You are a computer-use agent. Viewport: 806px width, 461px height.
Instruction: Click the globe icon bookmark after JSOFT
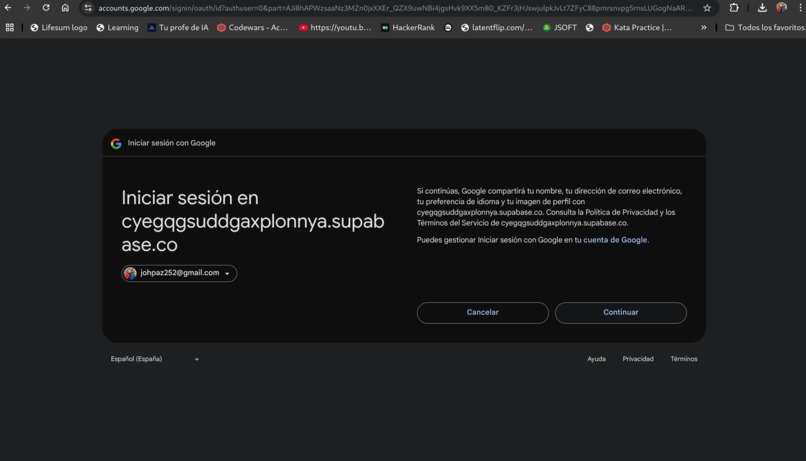tap(590, 28)
